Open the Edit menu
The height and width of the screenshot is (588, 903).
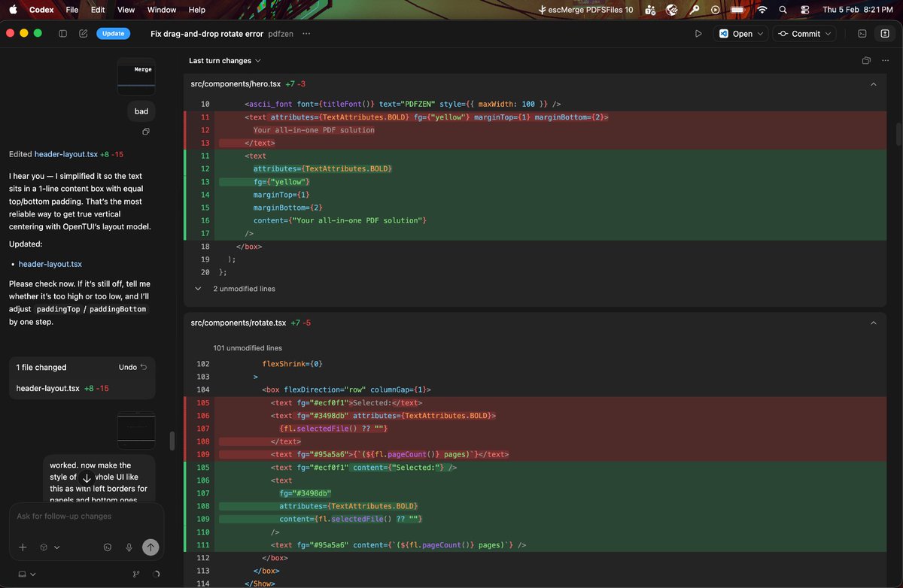coord(98,10)
